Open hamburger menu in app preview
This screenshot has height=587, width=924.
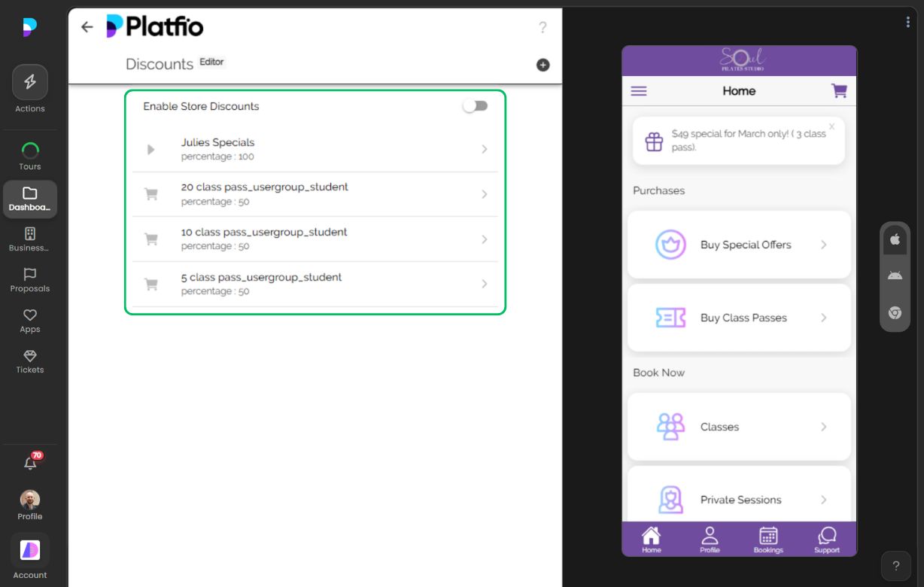point(639,91)
